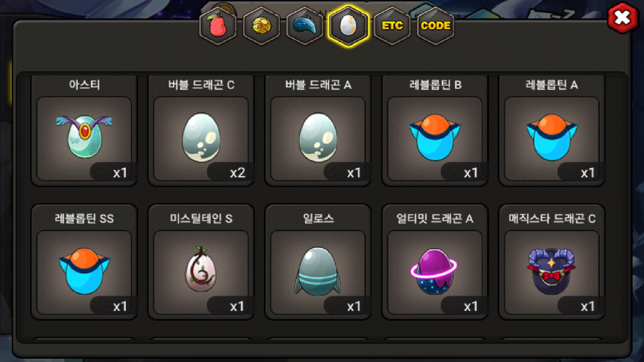Screen dimensions: 644x362
Task: Choose the 레블롭틴 SS egg
Action: [x=84, y=272]
